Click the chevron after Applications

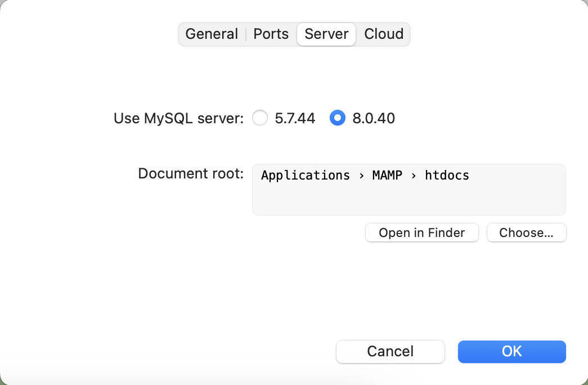pos(361,176)
